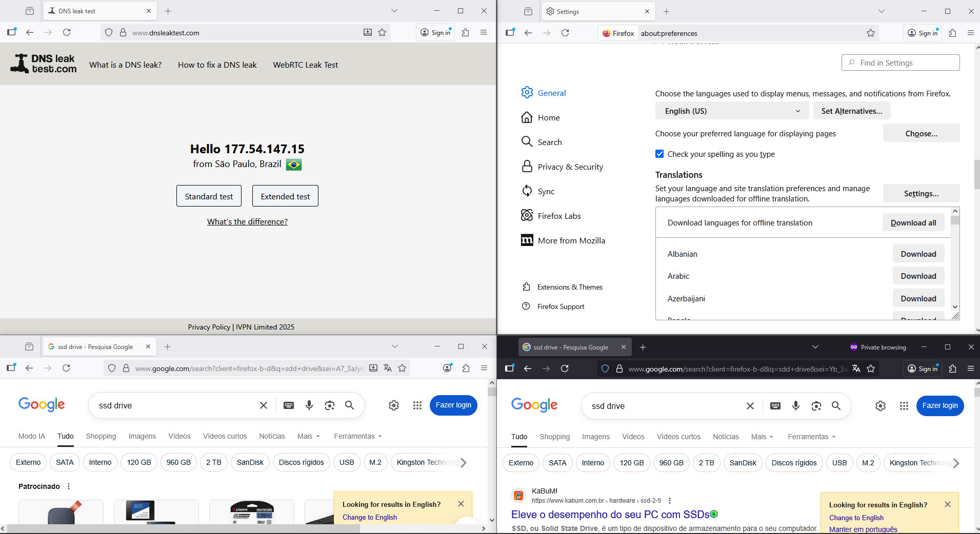The image size is (980, 534).
Task: Open the list-all-tabs chevron in DNS leak test window
Action: point(394,11)
